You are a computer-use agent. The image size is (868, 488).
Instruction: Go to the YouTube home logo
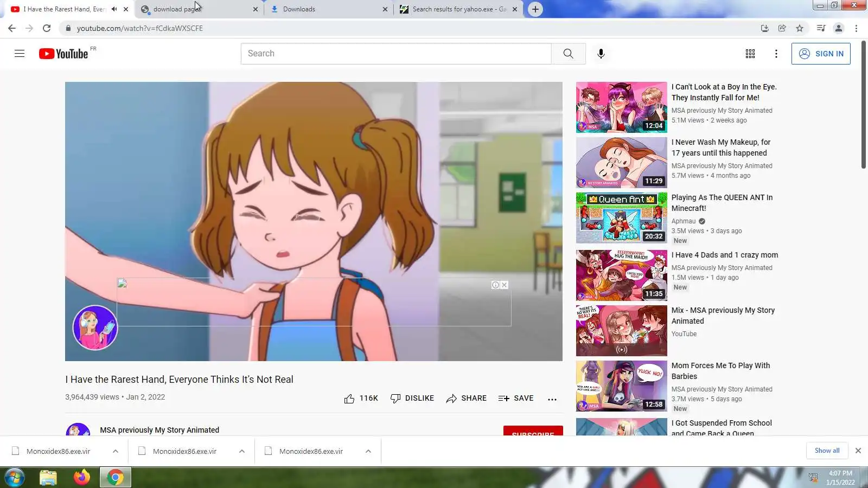pos(63,54)
